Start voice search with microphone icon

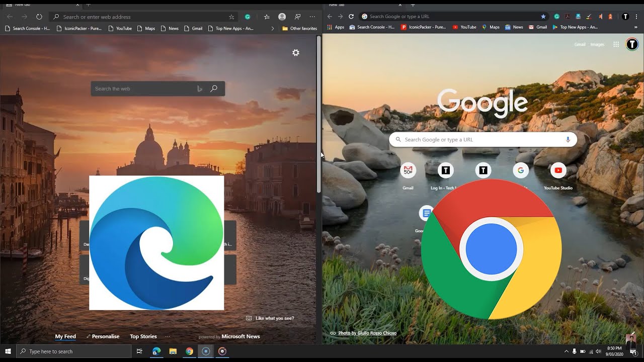tap(568, 139)
